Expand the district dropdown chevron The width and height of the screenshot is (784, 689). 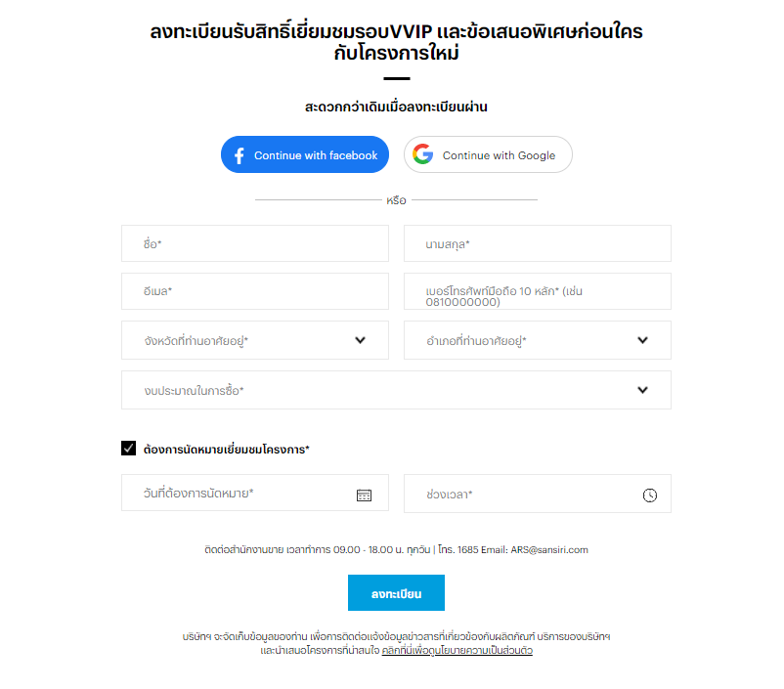pyautogui.click(x=642, y=340)
